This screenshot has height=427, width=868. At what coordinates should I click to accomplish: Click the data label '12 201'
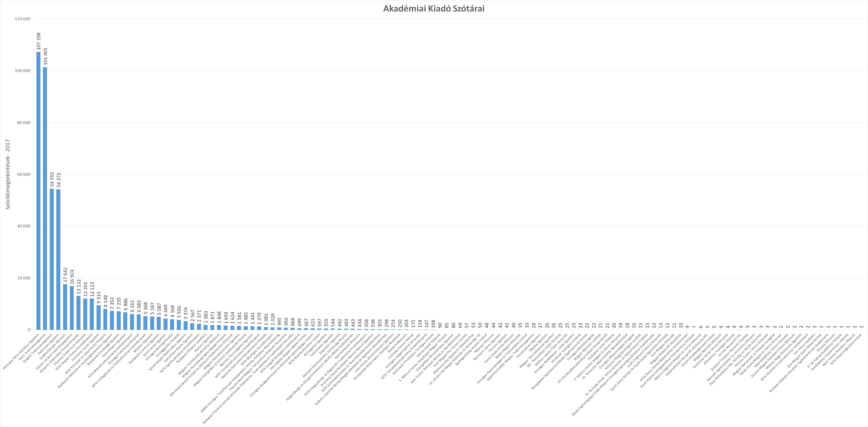click(x=85, y=289)
